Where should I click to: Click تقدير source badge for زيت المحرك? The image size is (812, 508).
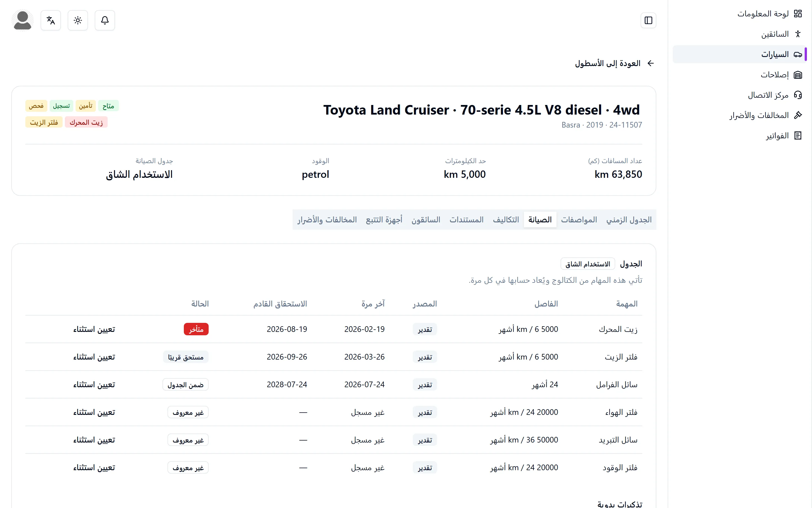coord(425,330)
